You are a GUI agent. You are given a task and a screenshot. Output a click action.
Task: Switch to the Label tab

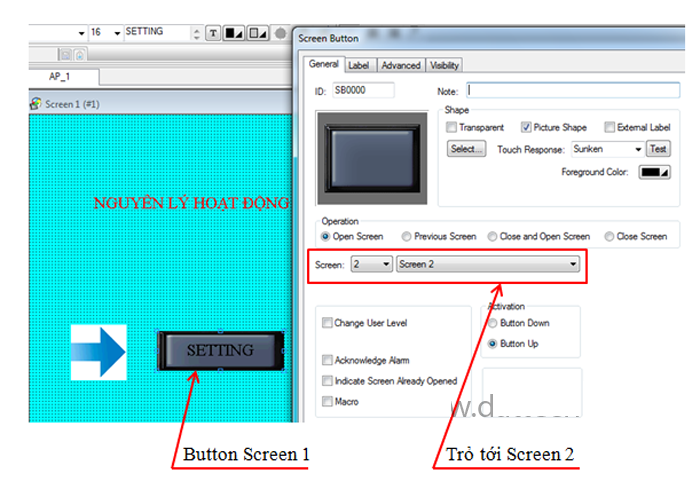point(358,66)
